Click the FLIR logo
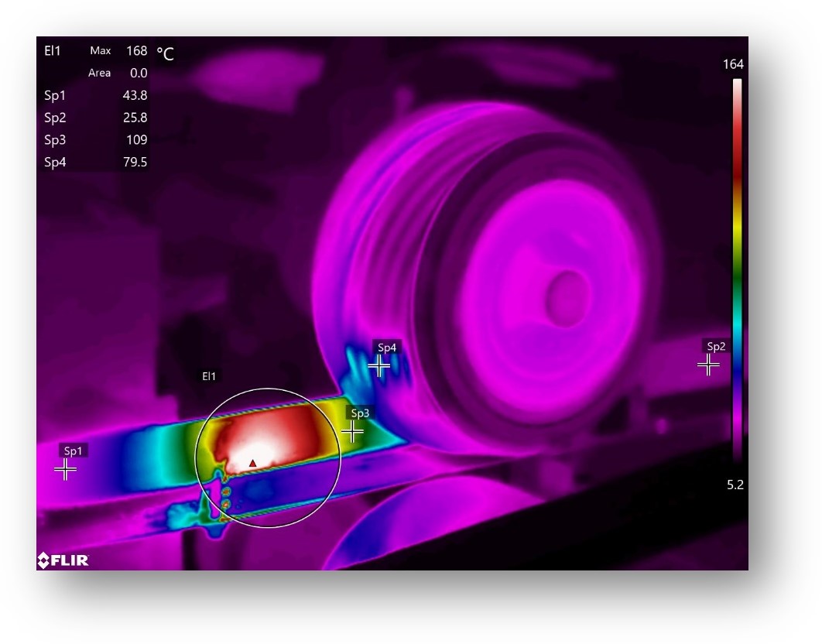 (63, 560)
